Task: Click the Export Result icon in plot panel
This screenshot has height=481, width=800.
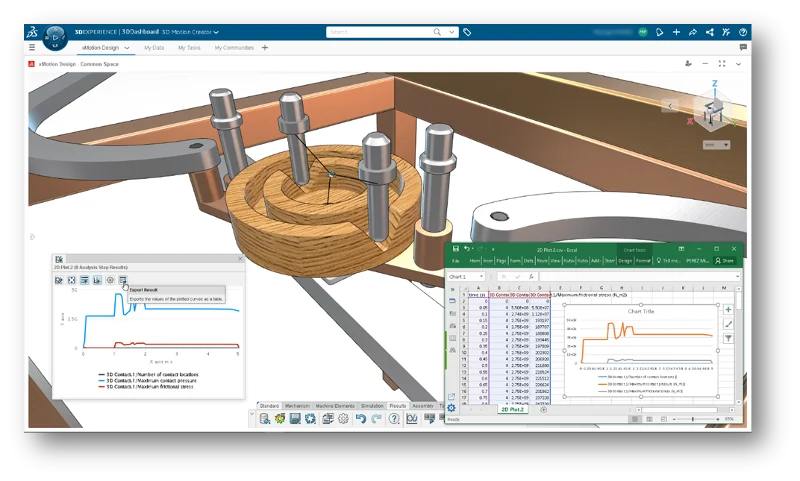Action: pos(122,280)
